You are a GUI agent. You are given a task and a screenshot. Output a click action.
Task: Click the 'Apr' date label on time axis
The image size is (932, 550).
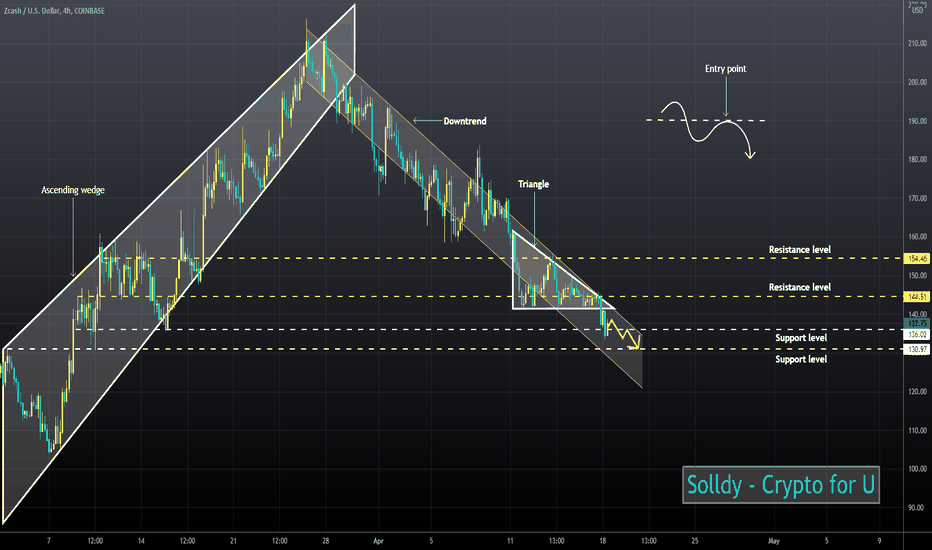tap(379, 541)
